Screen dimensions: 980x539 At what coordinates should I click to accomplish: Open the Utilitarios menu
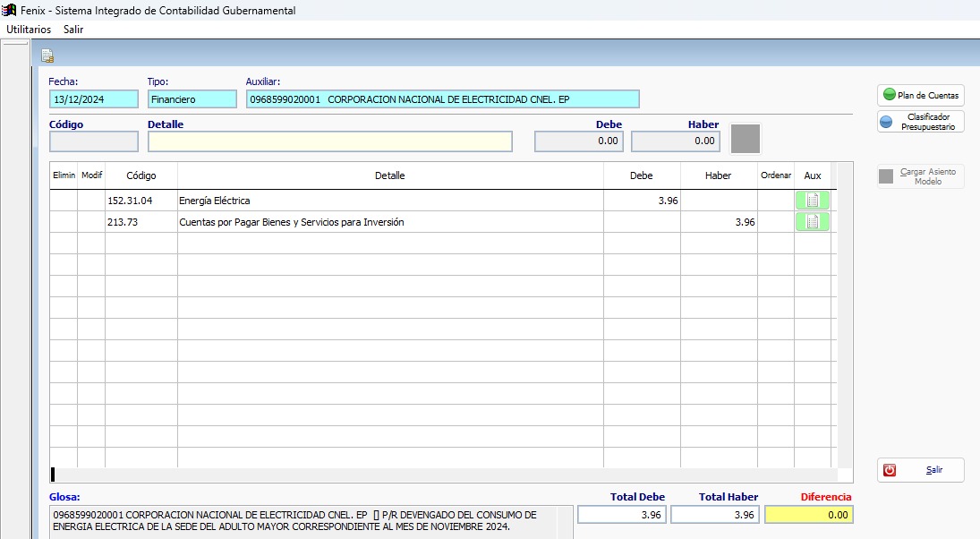coord(29,30)
